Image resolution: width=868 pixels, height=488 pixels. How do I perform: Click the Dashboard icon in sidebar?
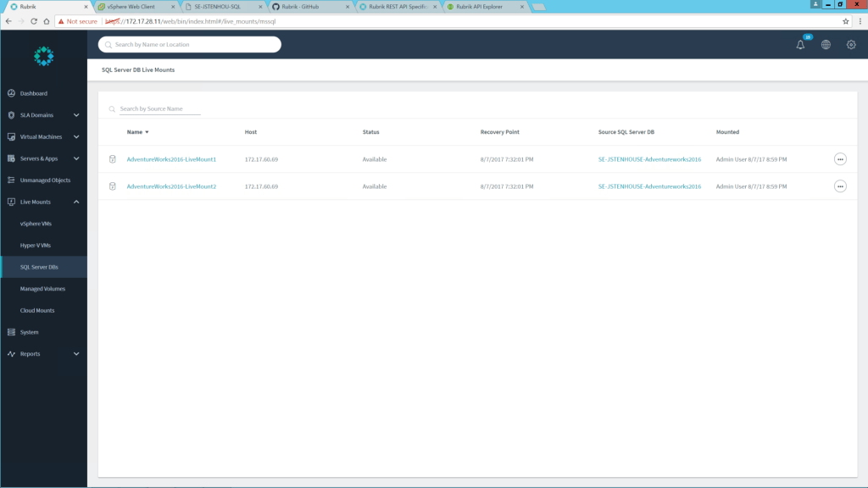[11, 93]
